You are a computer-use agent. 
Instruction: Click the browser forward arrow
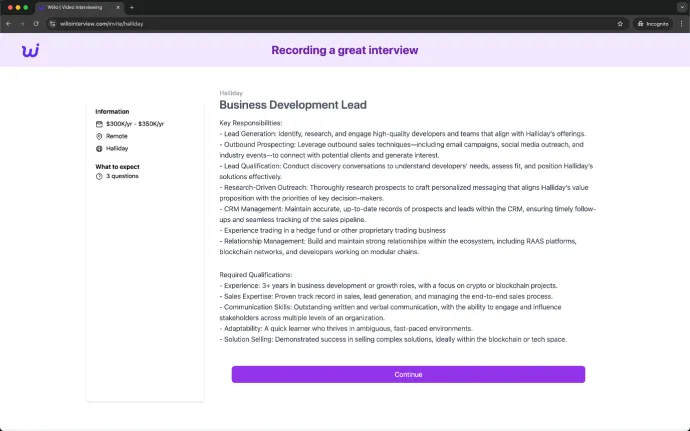pos(22,24)
